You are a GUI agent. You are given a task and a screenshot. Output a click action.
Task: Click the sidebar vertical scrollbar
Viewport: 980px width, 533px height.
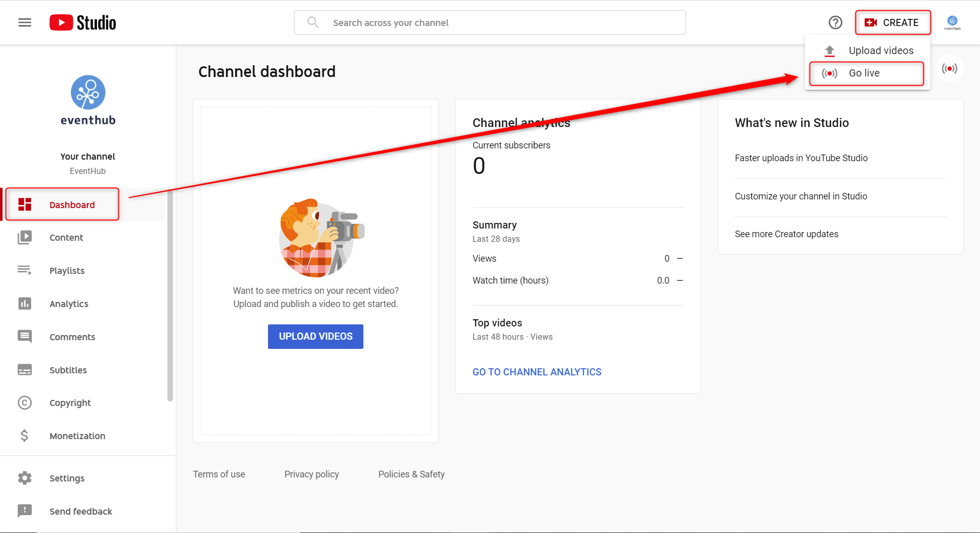click(x=170, y=296)
